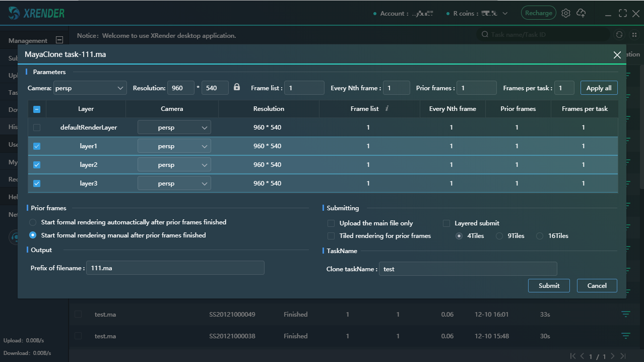This screenshot has height=362, width=644.
Task: Enable the defaultRenderLayer checkbox
Action: (37, 128)
